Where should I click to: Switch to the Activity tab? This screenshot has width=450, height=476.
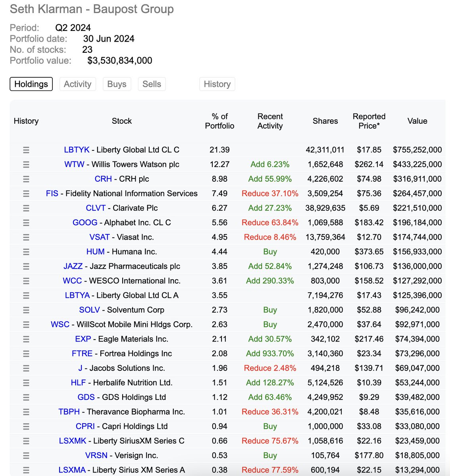pos(77,84)
